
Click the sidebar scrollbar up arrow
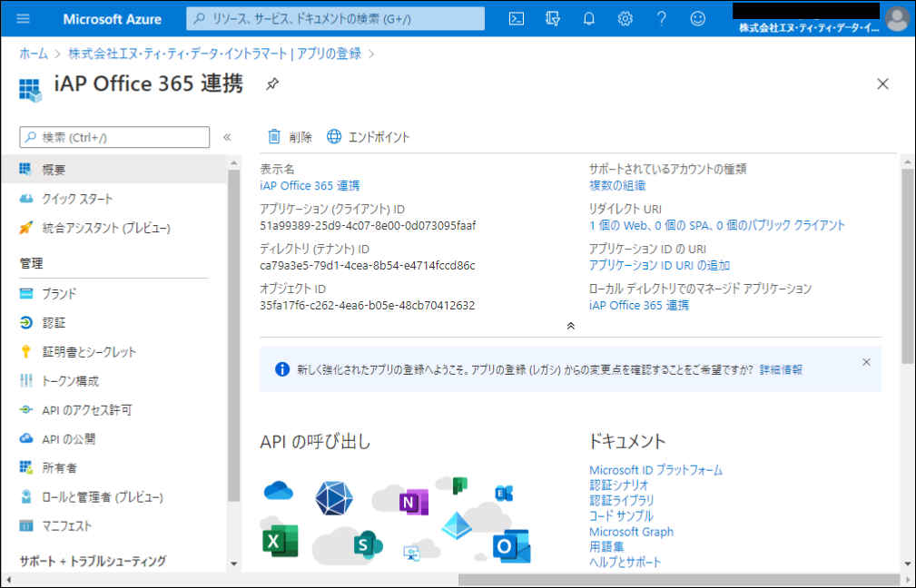pyautogui.click(x=233, y=162)
